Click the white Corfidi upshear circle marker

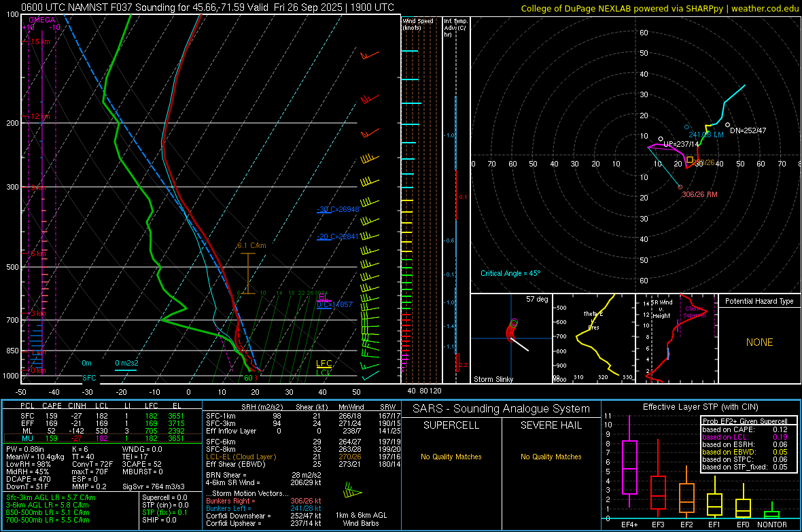661,139
